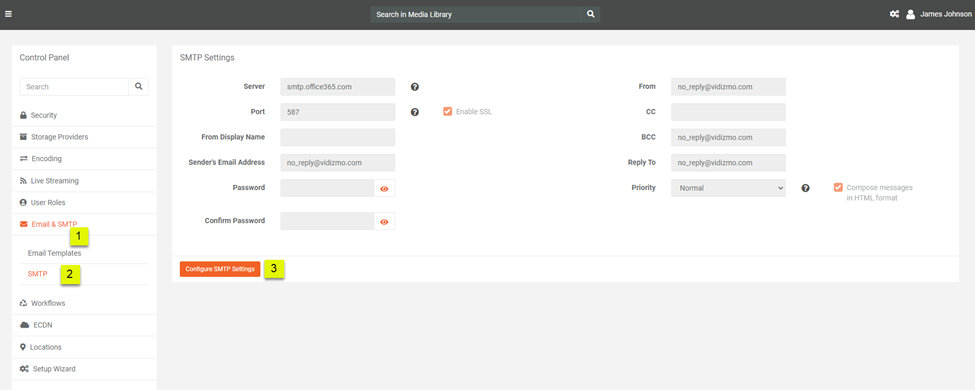Open the help icon beside Priority dropdown
Viewport: 975px width, 390px height.
click(805, 188)
